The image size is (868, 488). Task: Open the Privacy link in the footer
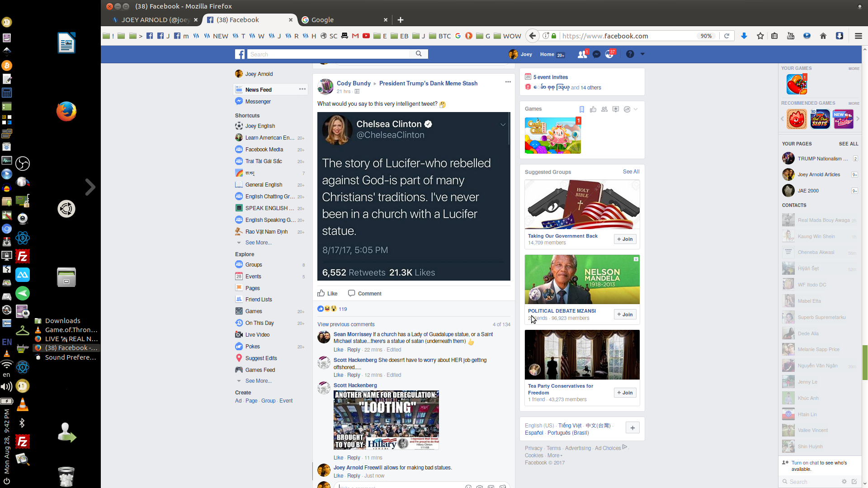point(533,448)
